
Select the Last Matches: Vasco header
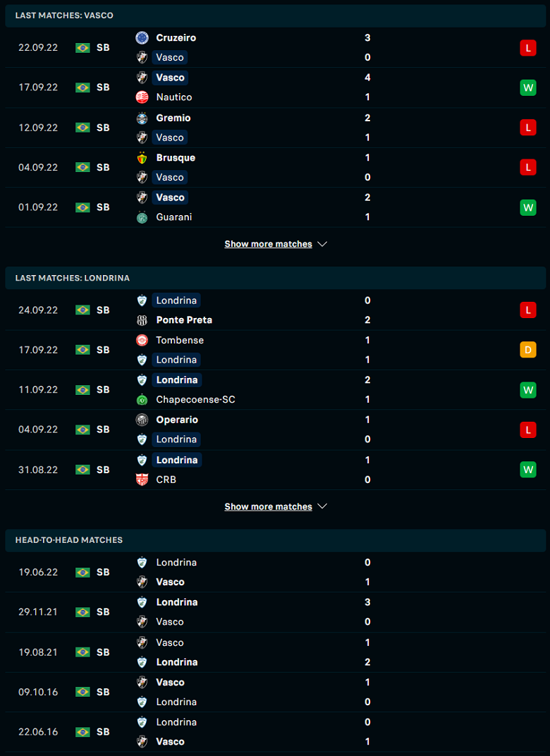pyautogui.click(x=275, y=16)
